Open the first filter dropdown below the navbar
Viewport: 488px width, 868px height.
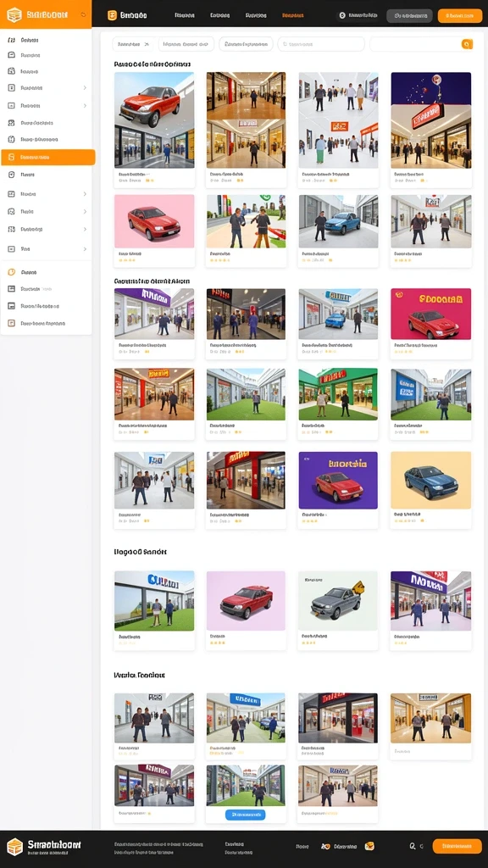click(133, 44)
